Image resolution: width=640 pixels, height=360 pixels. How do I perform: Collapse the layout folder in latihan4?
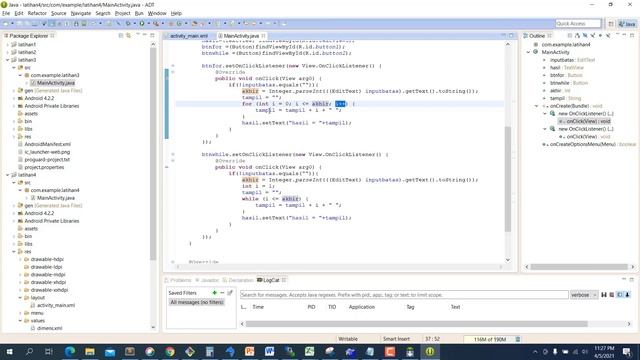tap(20, 298)
